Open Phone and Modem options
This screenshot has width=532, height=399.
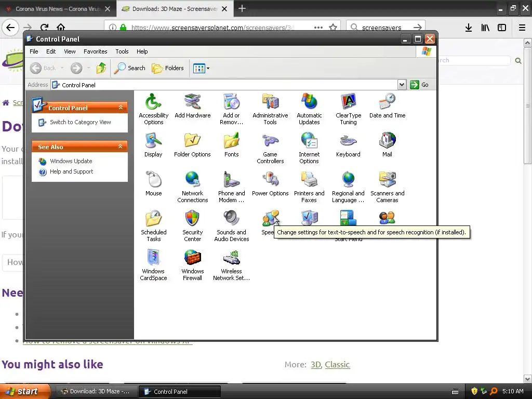pos(231,187)
